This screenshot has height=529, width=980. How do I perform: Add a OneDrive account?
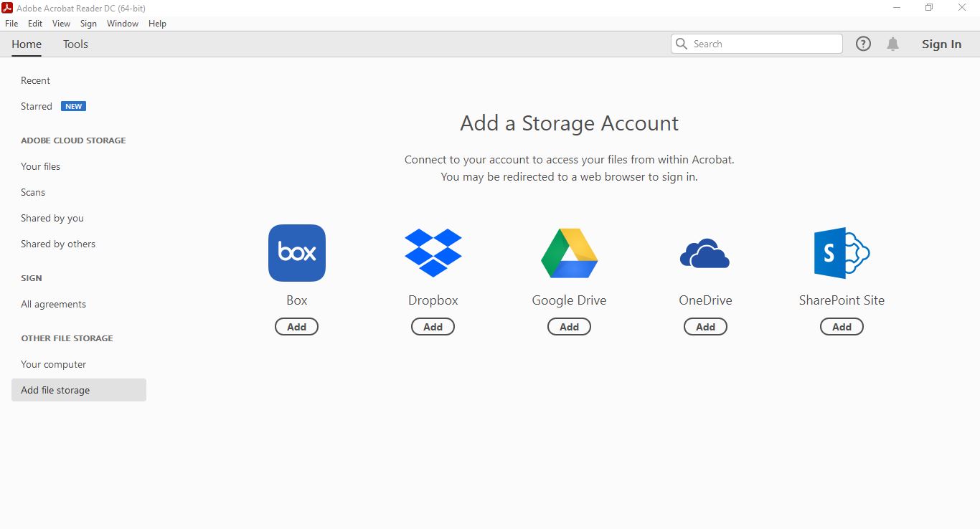tap(706, 327)
